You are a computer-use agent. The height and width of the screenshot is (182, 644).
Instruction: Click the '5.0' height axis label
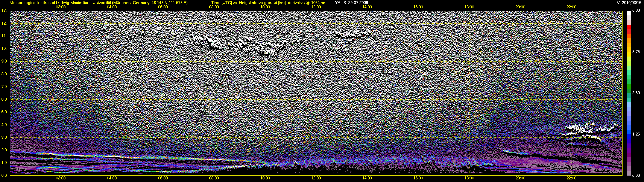pyautogui.click(x=4, y=112)
